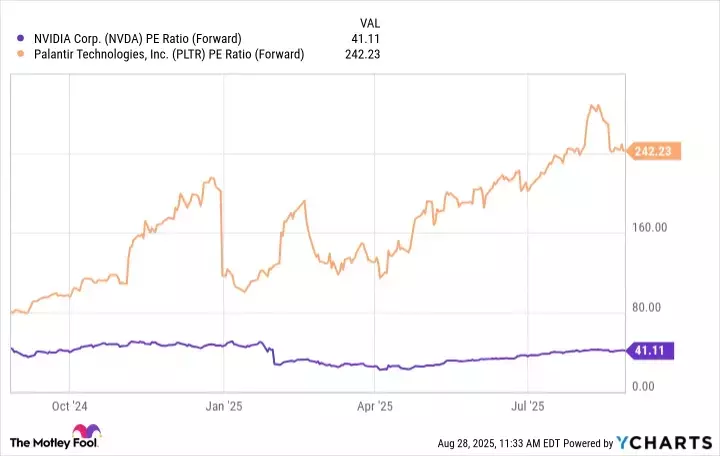
Task: Click the VAL column header
Action: pyautogui.click(x=368, y=22)
